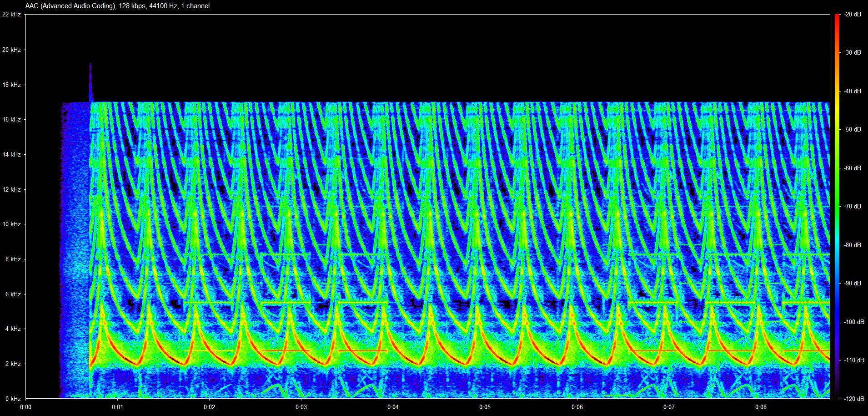Click the 0:01 time axis label
The width and height of the screenshot is (868, 416).
[x=117, y=407]
